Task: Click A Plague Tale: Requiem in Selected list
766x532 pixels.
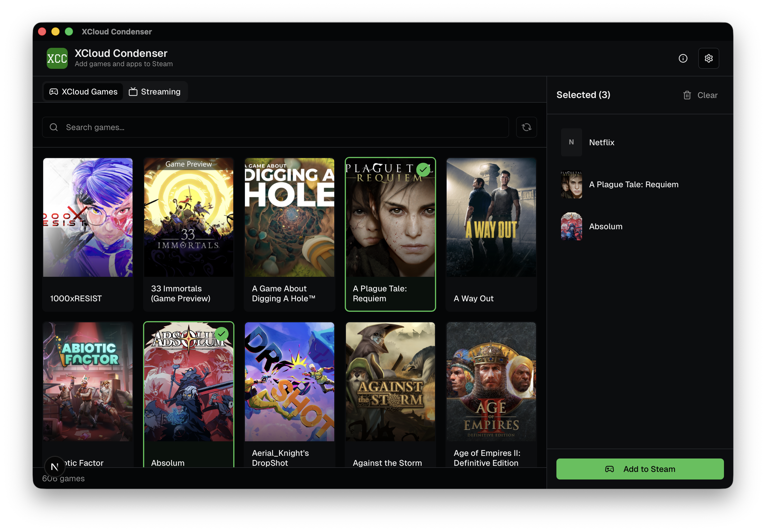Action: pos(633,184)
